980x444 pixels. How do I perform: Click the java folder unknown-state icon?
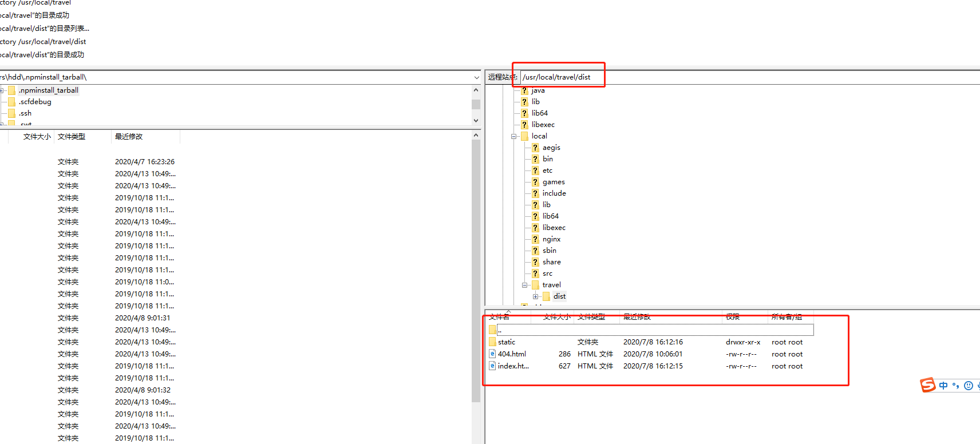click(524, 90)
